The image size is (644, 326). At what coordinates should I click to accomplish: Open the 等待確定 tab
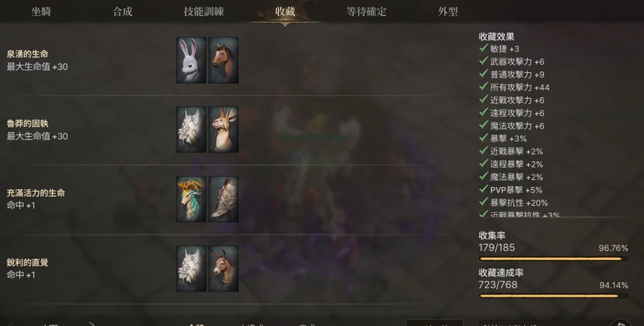[366, 11]
